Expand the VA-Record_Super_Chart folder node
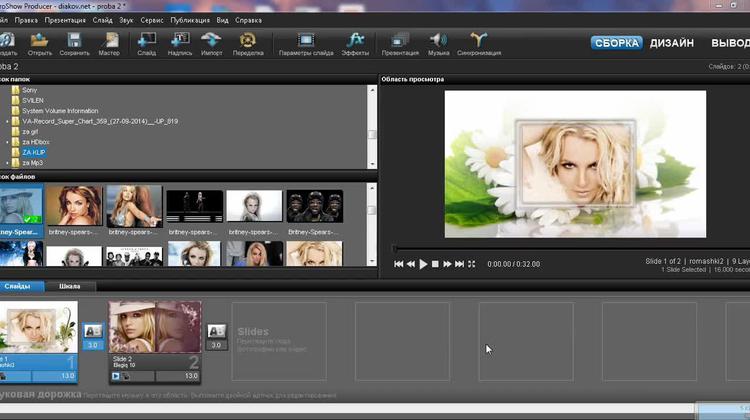Image resolution: width=750 pixels, height=420 pixels. coord(7,122)
